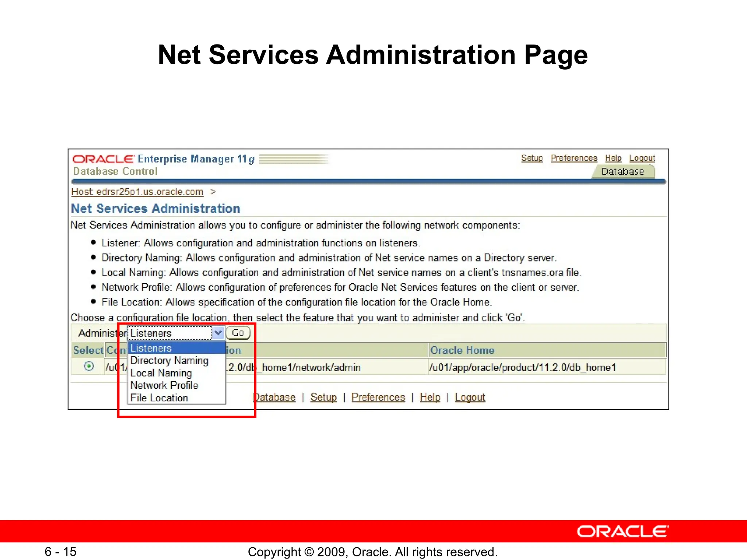Screen dimensions: 747x560
Task: Open the Database link in the footer
Action: 274,397
